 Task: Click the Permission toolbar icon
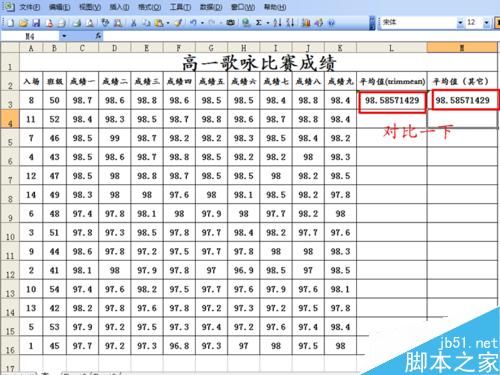[x=49, y=23]
